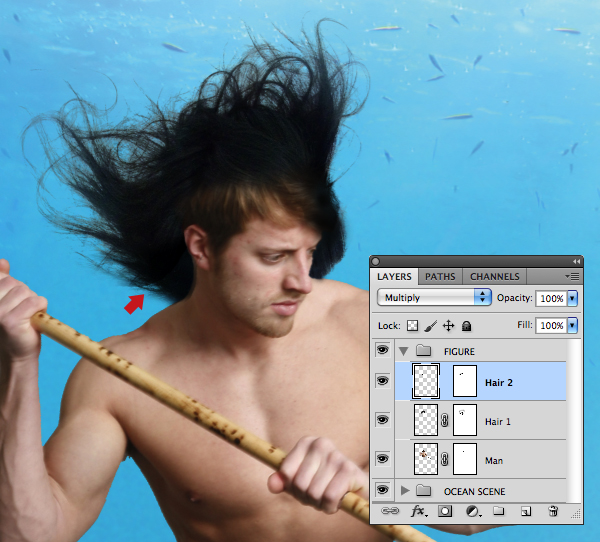Switch to the Layers tab
Viewport: 600px width, 542px height.
point(394,276)
